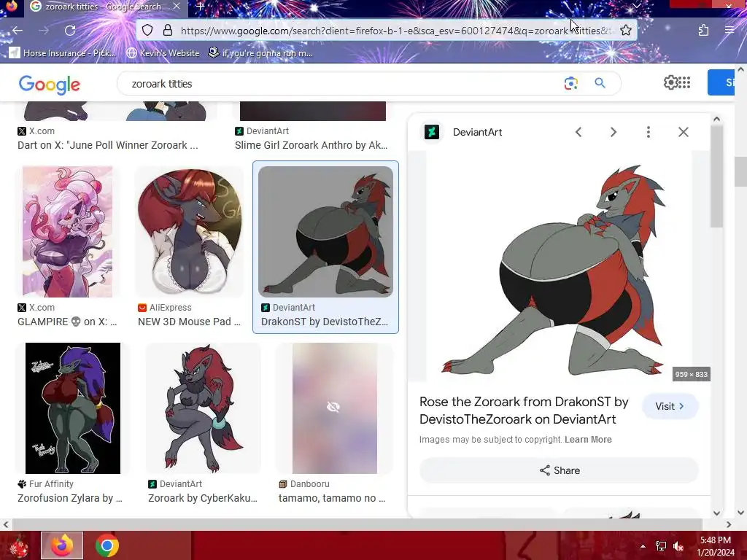Search by image with Google Lens icon

[570, 83]
